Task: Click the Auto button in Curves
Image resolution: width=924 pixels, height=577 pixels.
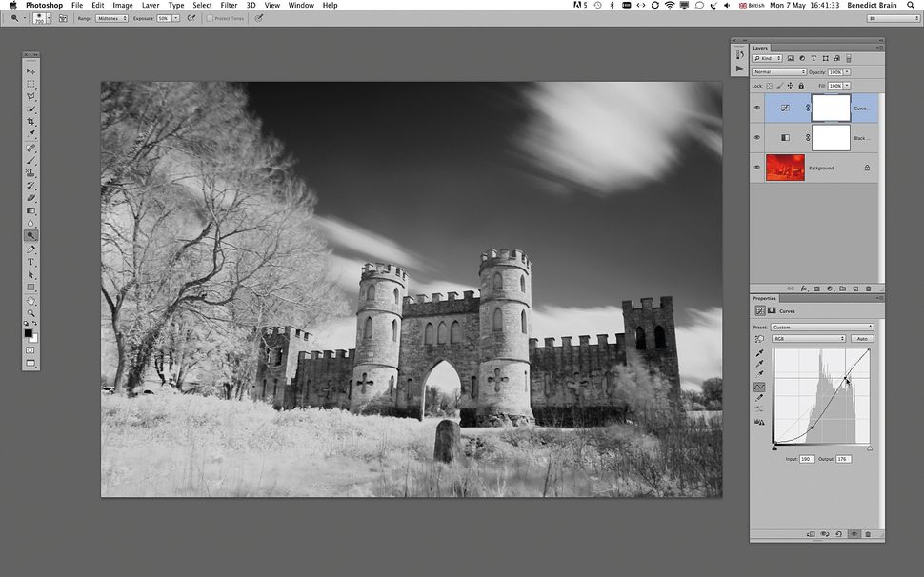Action: coord(862,338)
